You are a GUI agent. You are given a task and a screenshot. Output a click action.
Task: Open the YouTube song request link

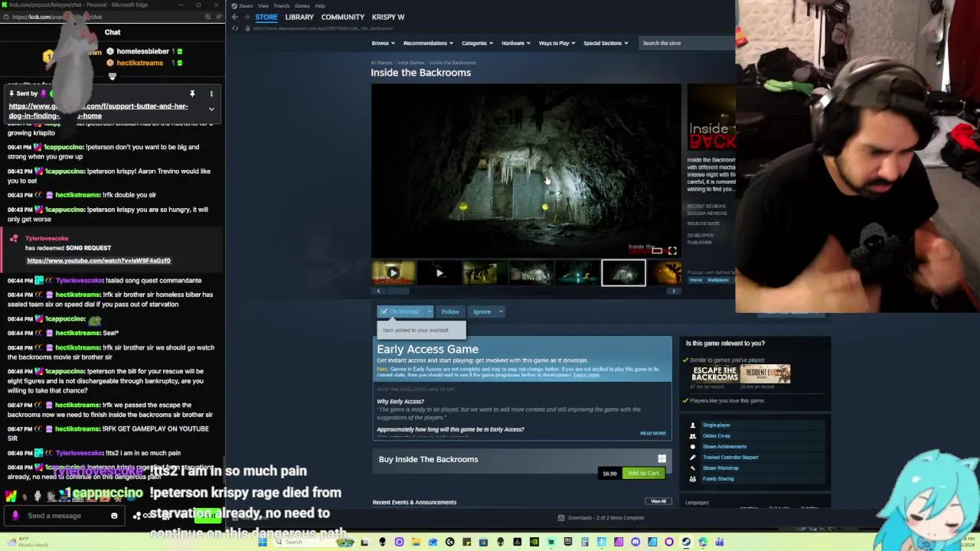pyautogui.click(x=99, y=261)
